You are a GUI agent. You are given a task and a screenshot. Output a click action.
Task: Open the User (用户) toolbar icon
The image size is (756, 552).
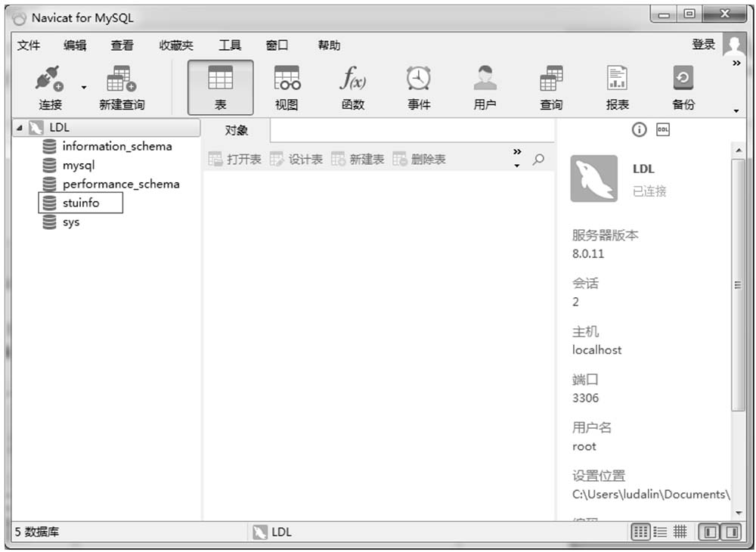(x=485, y=78)
